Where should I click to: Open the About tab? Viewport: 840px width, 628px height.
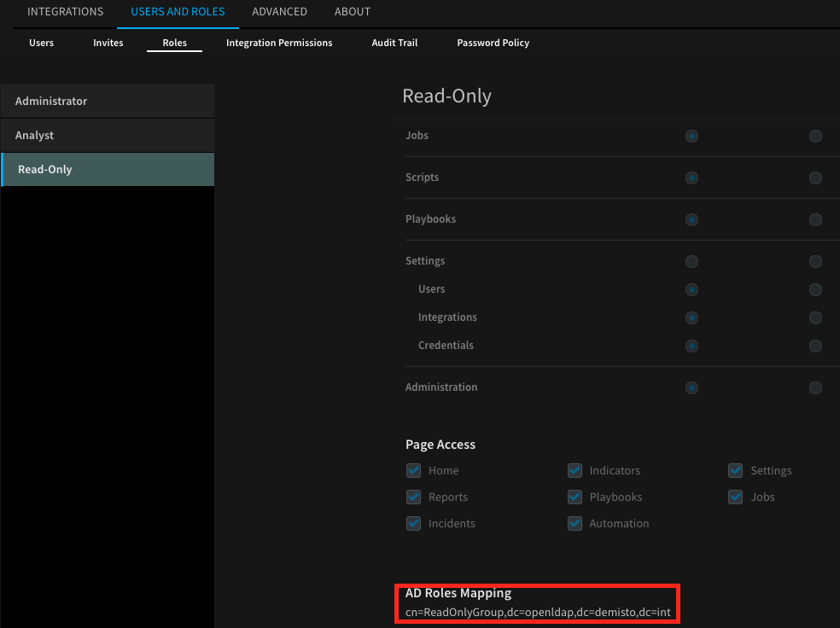pos(352,12)
